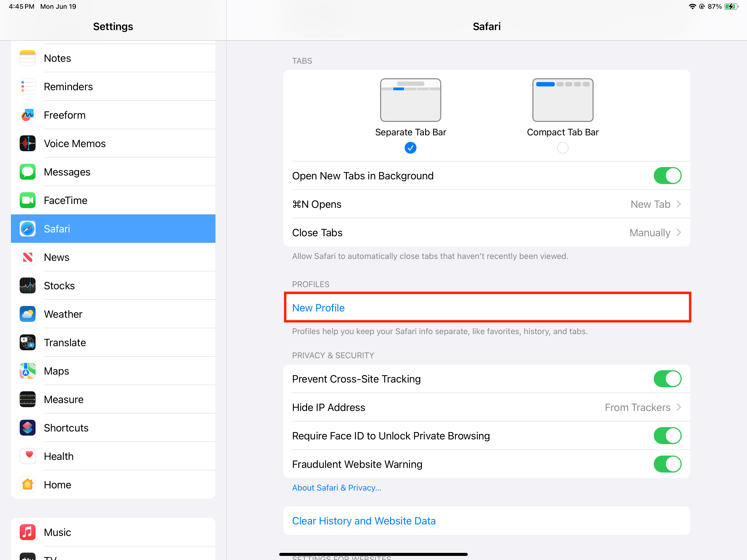Open Health settings via heart icon
This screenshot has height=560, width=747.
coord(27,456)
